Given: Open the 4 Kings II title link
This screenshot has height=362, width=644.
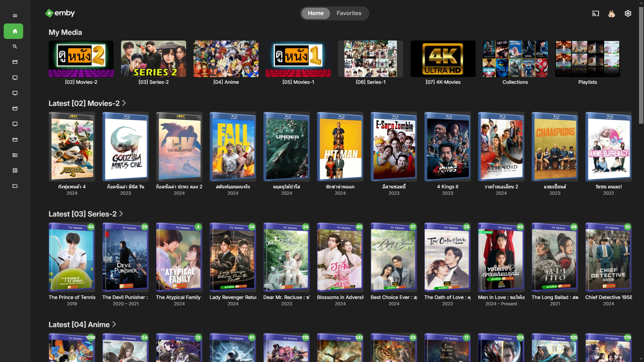Looking at the screenshot, I should click(x=447, y=187).
